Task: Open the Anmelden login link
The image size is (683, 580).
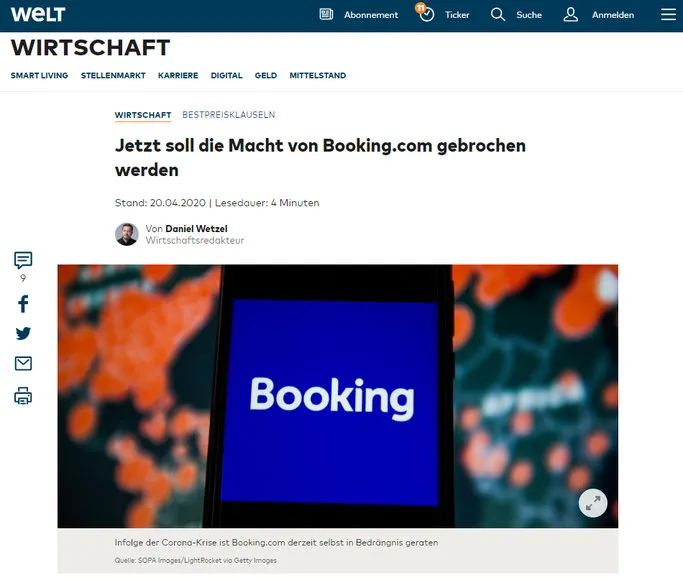Action: 613,15
